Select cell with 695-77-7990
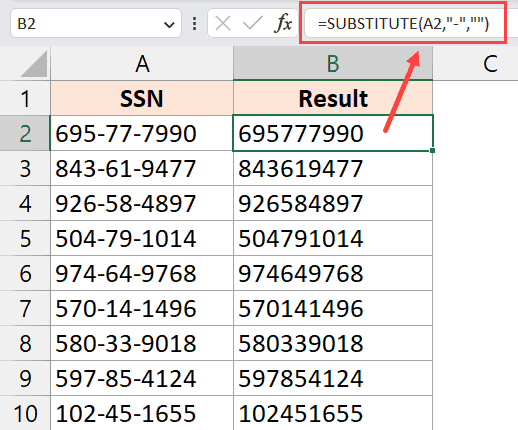518x430 pixels. click(x=142, y=133)
